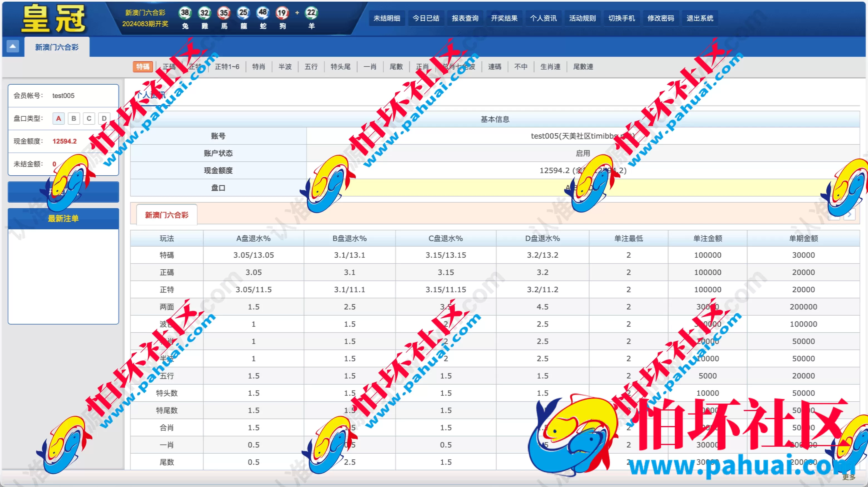
Task: Click the A盘退水% column header
Action: 253,238
